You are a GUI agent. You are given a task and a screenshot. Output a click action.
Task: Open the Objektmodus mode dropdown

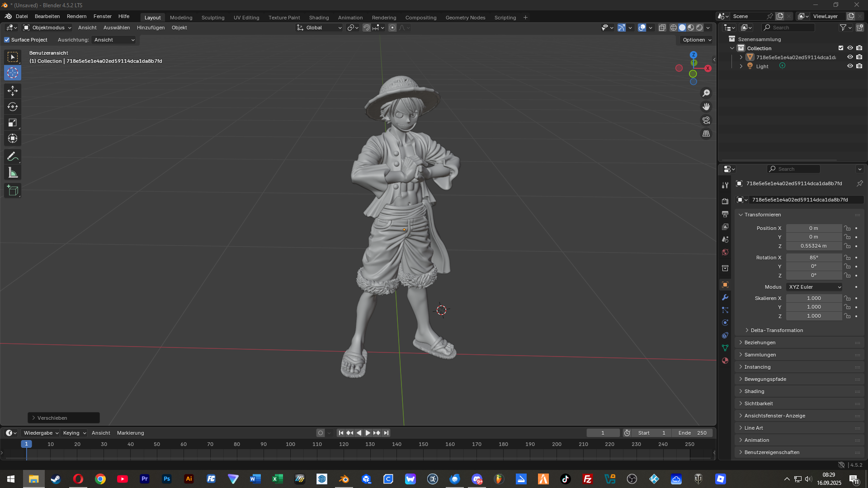point(47,28)
